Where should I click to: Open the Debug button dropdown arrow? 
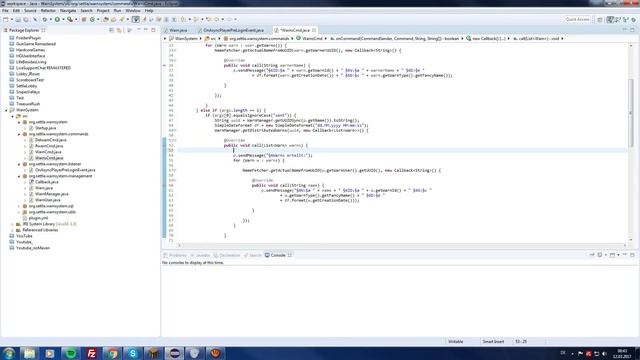tap(50, 19)
